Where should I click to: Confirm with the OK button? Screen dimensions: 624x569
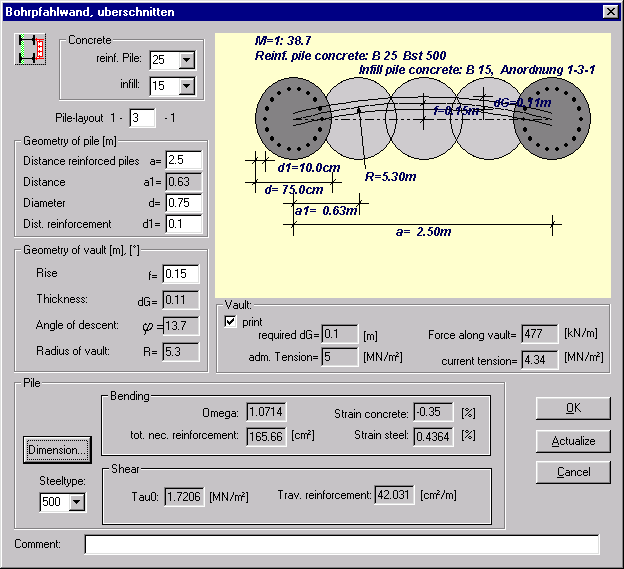coord(573,408)
